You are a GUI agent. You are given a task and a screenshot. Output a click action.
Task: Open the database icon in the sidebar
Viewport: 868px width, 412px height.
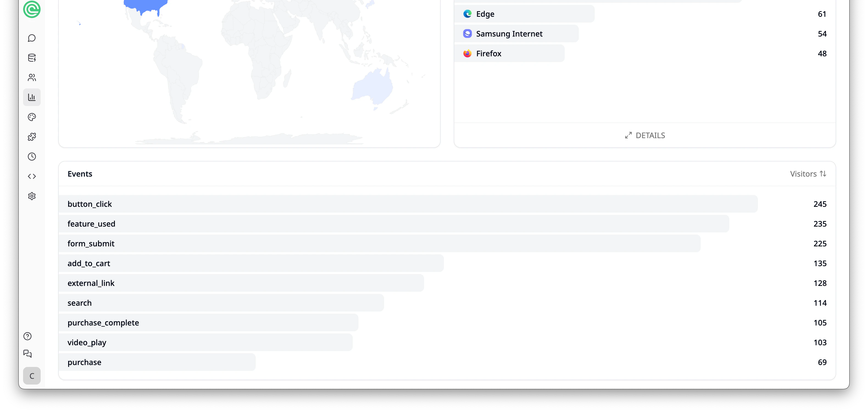coord(32,58)
